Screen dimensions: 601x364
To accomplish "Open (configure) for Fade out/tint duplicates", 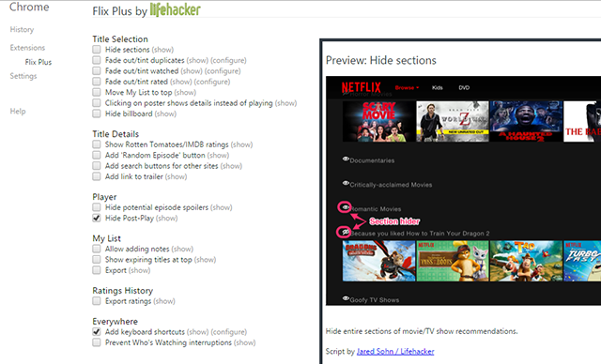I will point(228,60).
